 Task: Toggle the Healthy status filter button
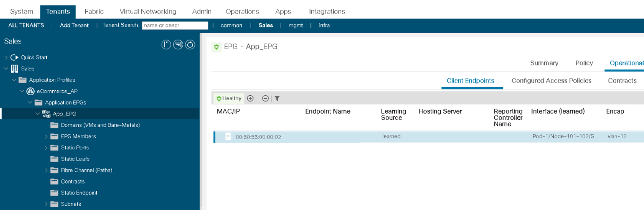pos(229,98)
